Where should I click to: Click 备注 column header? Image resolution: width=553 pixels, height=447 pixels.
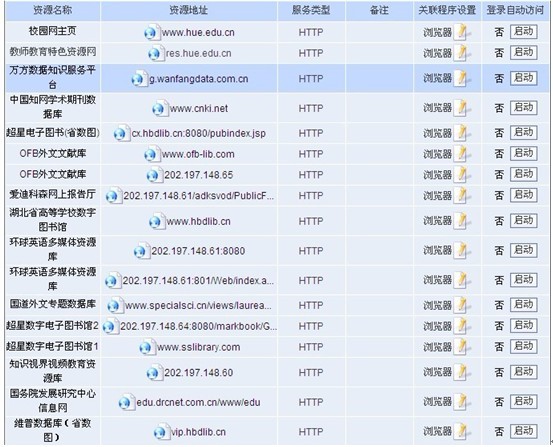pyautogui.click(x=379, y=10)
